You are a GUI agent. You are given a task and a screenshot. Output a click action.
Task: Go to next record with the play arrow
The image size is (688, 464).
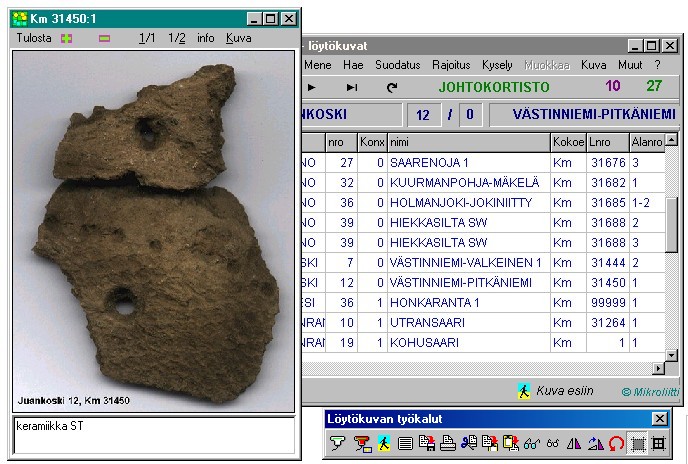tap(312, 88)
